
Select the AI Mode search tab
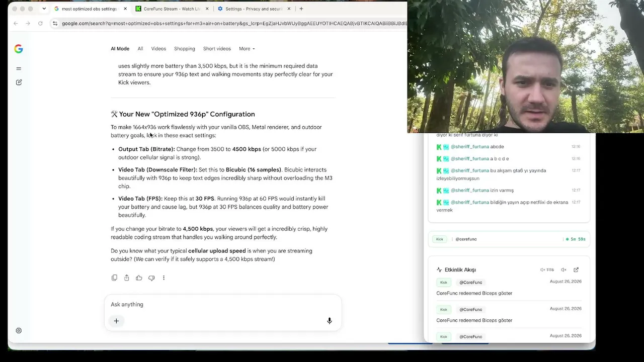[120, 49]
